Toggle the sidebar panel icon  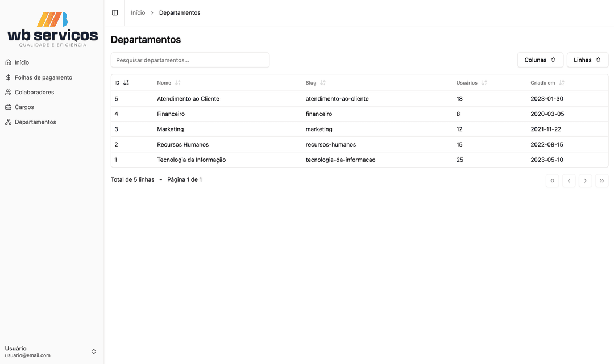click(x=115, y=12)
